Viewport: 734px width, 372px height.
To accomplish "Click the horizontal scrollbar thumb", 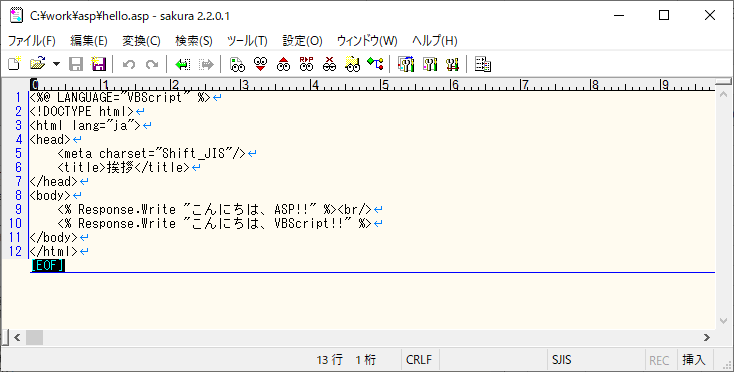I will coord(34,337).
